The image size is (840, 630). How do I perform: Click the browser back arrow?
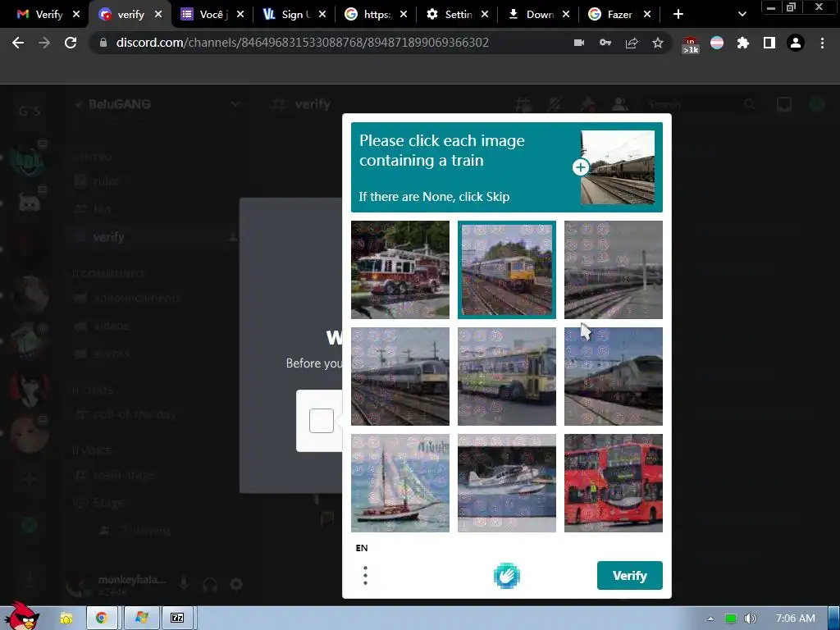pyautogui.click(x=18, y=43)
